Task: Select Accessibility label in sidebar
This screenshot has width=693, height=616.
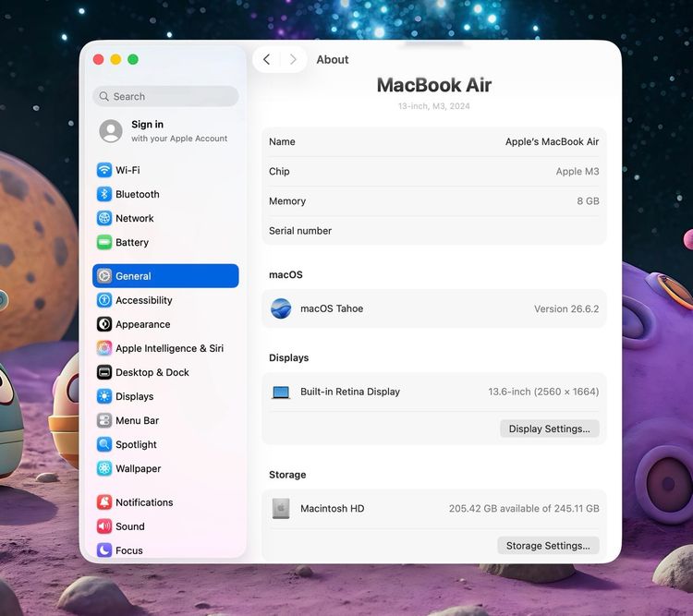Action: 144,300
